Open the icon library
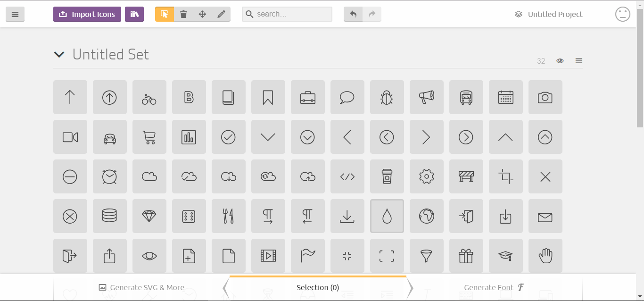The height and width of the screenshot is (301, 644). [x=134, y=14]
